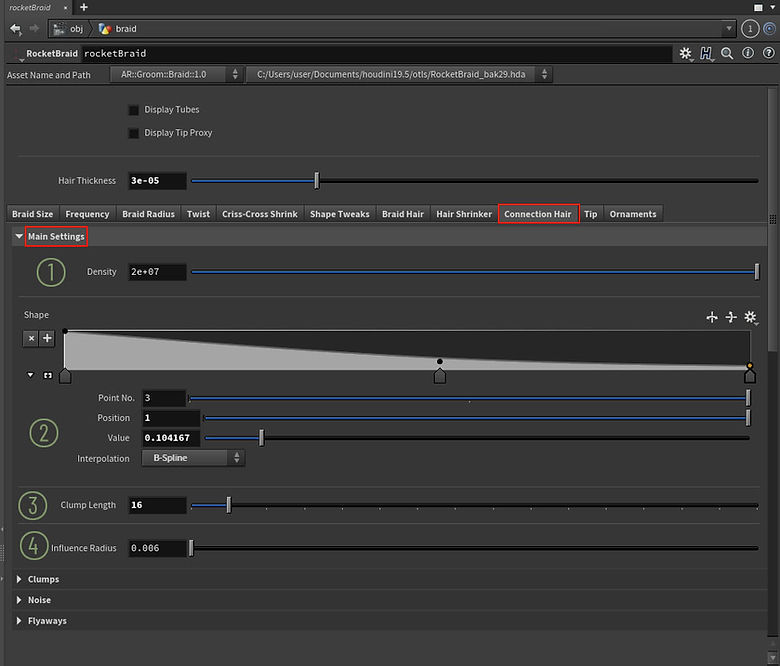Click the Point No. field
The image size is (780, 666).
point(164,398)
